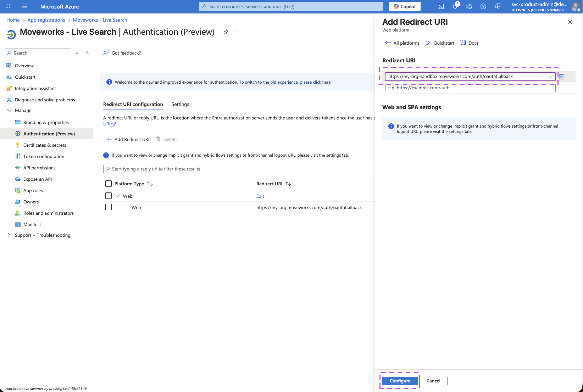Open Branding & properties
This screenshot has height=392, width=583.
[x=46, y=122]
